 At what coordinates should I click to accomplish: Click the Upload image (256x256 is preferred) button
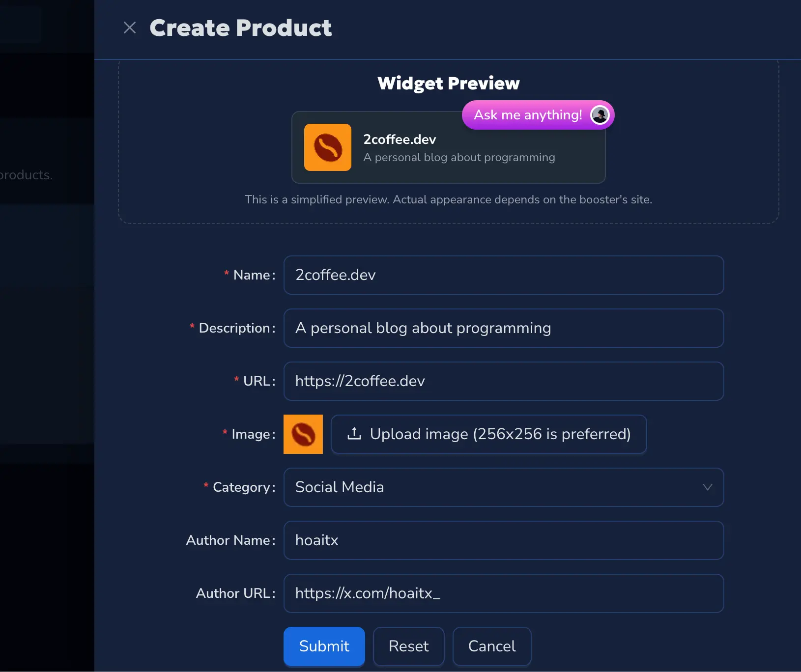489,434
